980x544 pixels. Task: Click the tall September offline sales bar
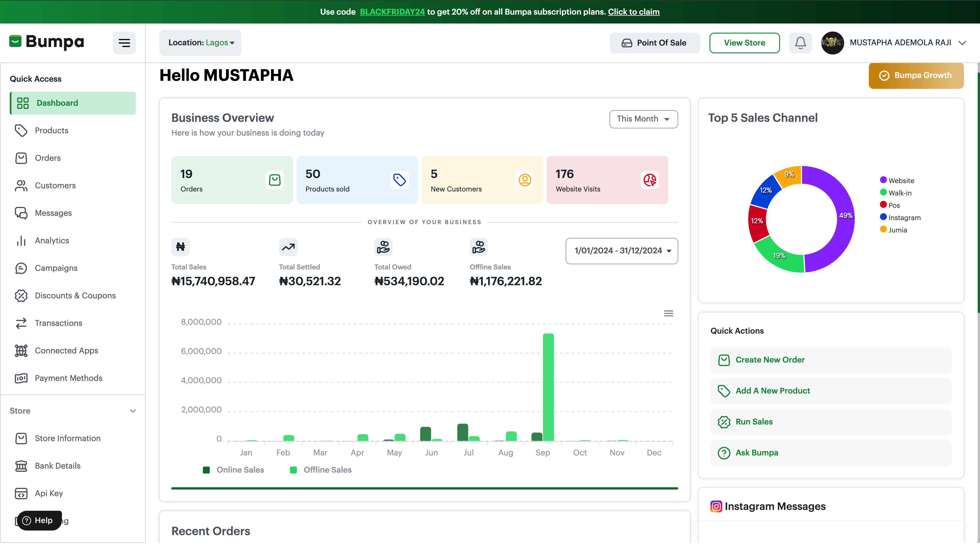point(548,387)
